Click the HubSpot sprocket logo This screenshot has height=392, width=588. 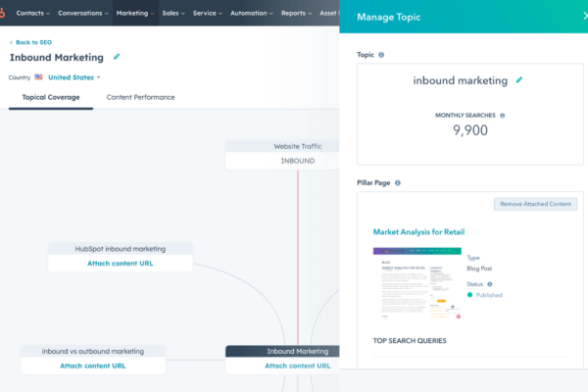[2, 13]
